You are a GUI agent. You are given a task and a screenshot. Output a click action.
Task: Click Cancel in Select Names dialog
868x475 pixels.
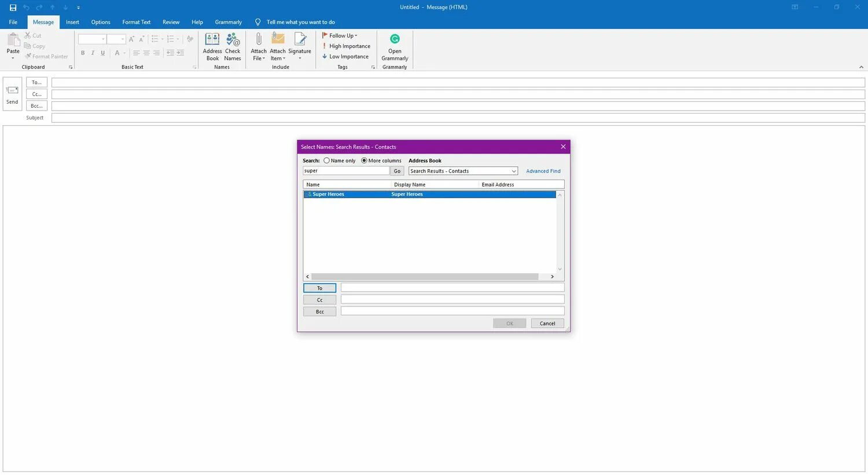(547, 323)
